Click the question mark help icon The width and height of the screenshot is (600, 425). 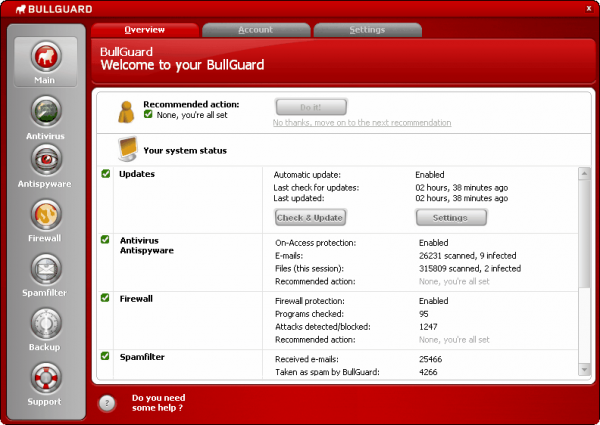coord(107,403)
